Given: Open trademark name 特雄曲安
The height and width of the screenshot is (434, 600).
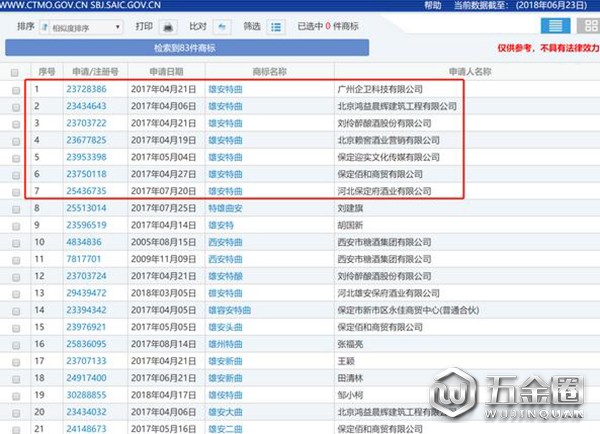Looking at the screenshot, I should click(225, 208).
